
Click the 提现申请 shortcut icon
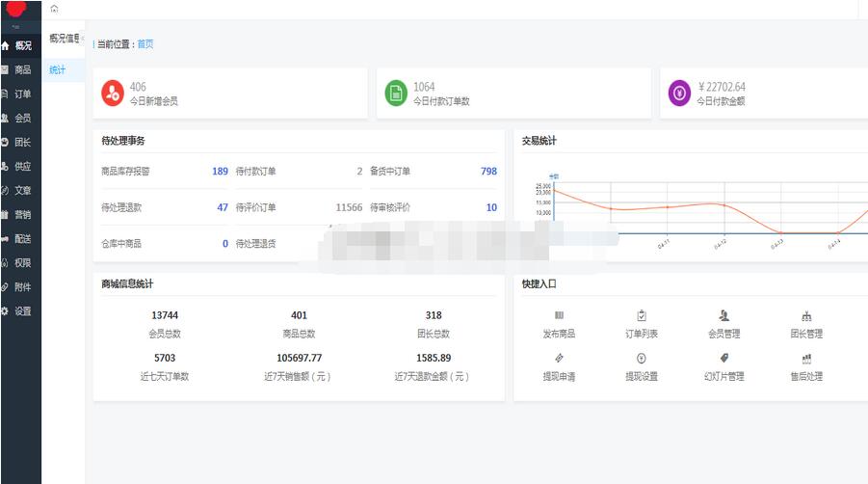559,359
